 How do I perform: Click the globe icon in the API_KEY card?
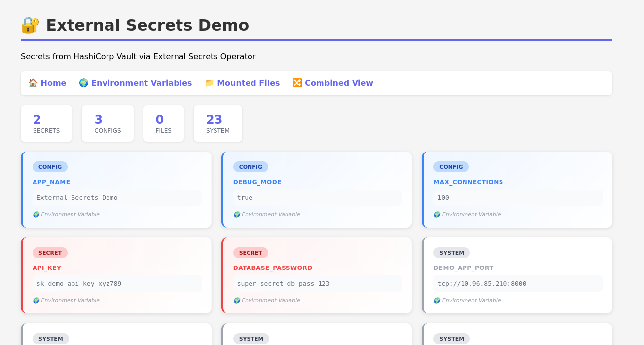pyautogui.click(x=36, y=300)
